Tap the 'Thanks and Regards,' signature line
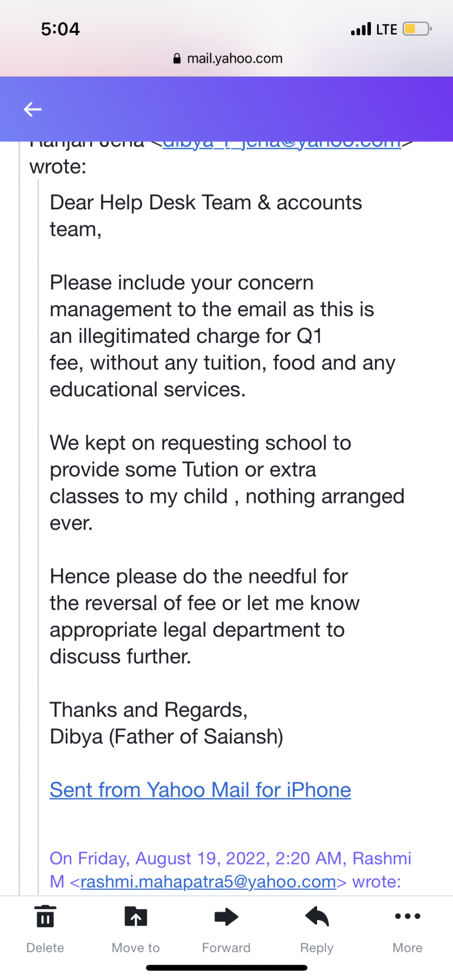Screen dimensions: 453x980 coord(149,710)
